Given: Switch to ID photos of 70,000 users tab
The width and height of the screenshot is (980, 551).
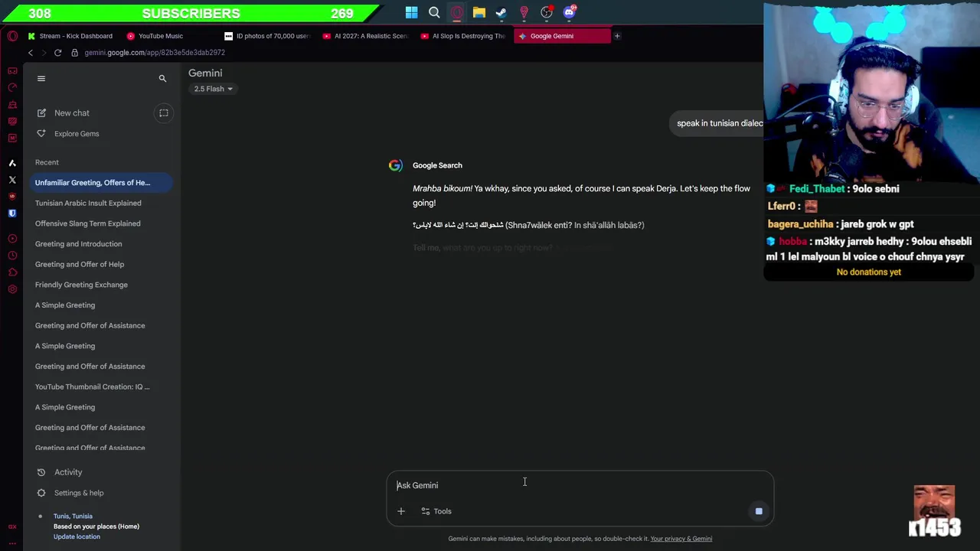Looking at the screenshot, I should (268, 36).
